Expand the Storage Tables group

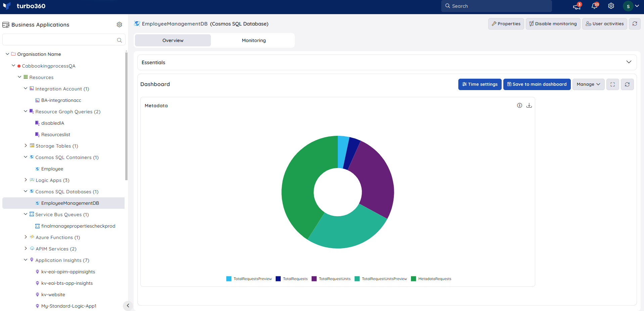[x=26, y=146]
